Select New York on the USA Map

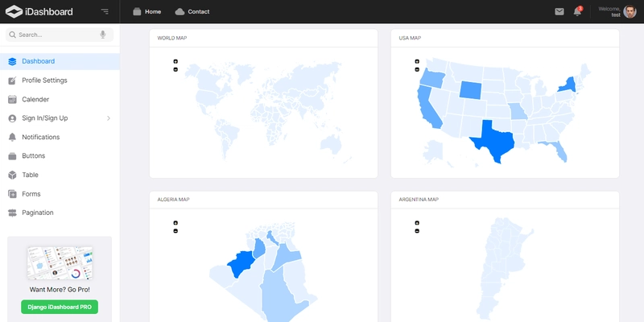point(568,85)
